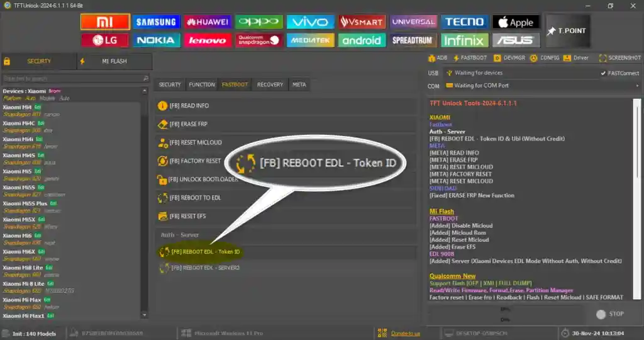Run [FB] REBOOT EDL - Token ID
Viewport: 644px width, 340px height.
[286, 252]
